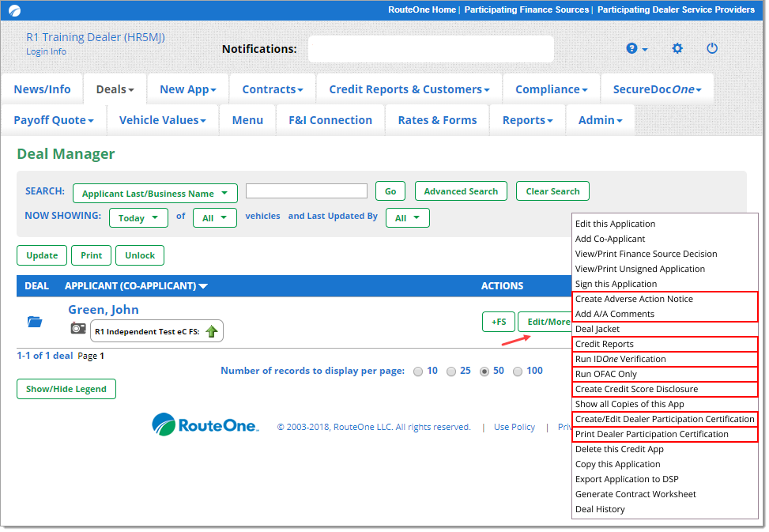Open the News/Info tab
The width and height of the screenshot is (769, 532).
pos(42,89)
